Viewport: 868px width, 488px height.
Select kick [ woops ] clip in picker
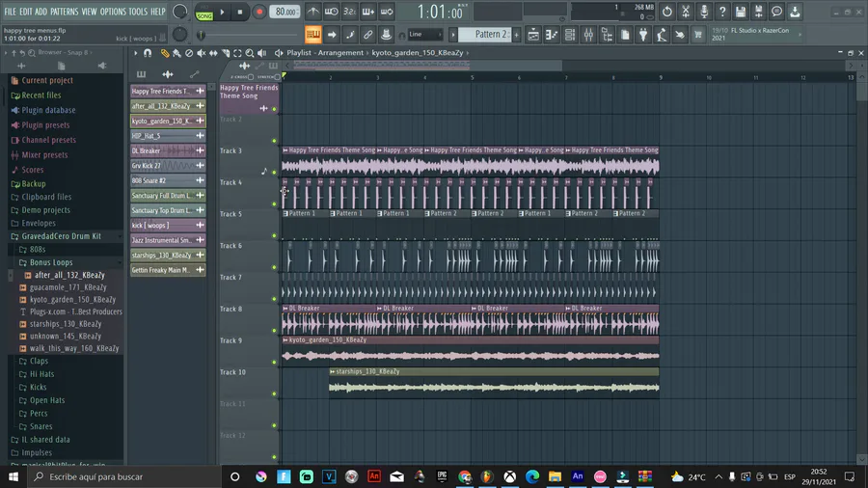(168, 225)
